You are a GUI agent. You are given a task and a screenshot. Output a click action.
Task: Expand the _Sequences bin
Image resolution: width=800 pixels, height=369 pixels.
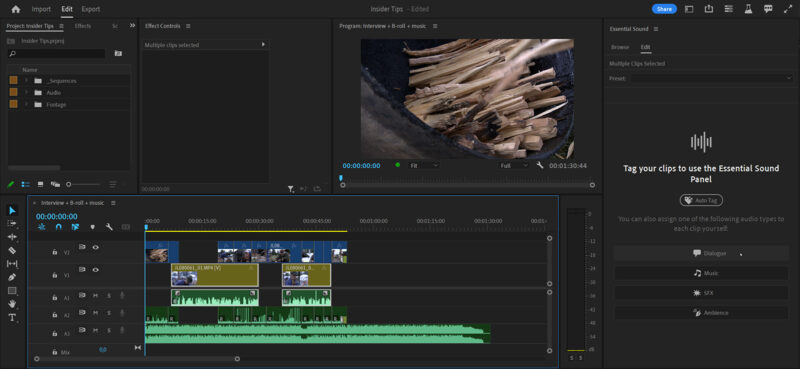coord(26,81)
